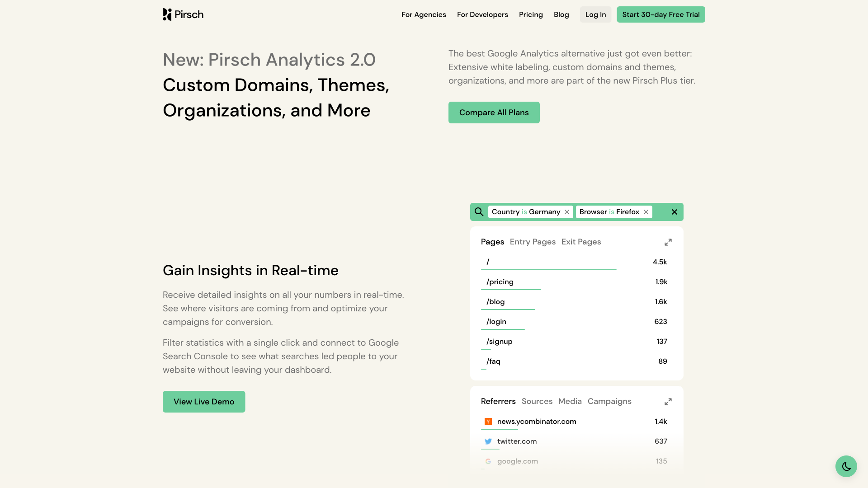The width and height of the screenshot is (868, 488).
Task: Select the / page row
Action: [x=577, y=262]
